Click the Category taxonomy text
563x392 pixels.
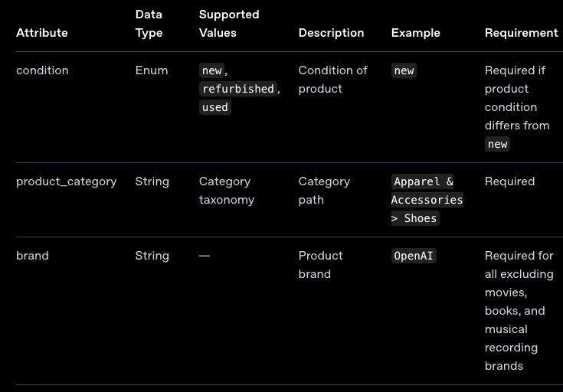(226, 191)
